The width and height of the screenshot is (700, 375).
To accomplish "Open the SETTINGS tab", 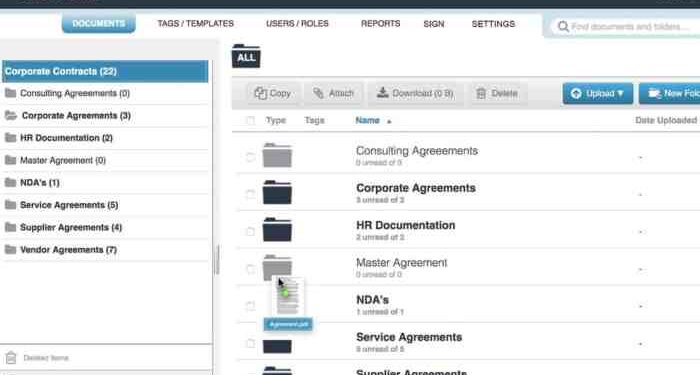I will 493,24.
